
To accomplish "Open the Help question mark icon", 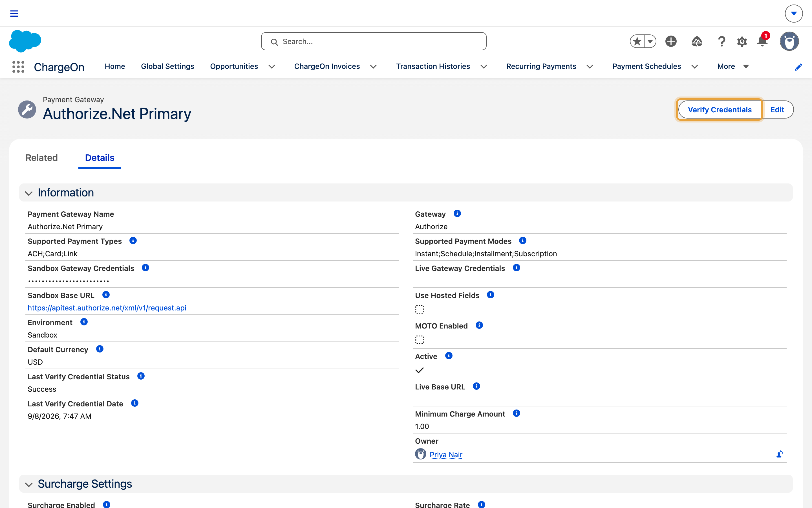I will 721,41.
